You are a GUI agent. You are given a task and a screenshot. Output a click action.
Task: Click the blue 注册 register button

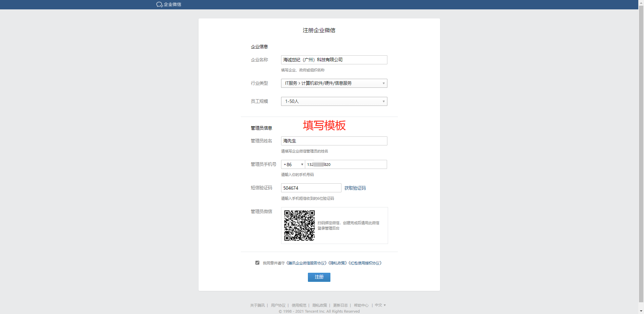point(319,277)
